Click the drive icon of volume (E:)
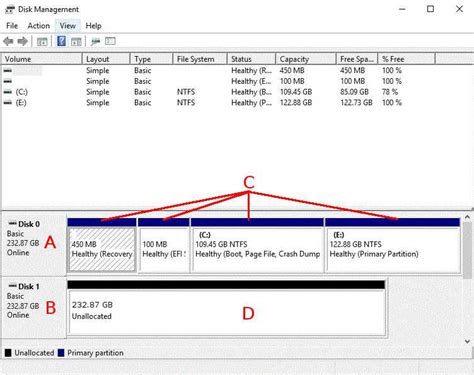This screenshot has width=474, height=375. [x=8, y=102]
